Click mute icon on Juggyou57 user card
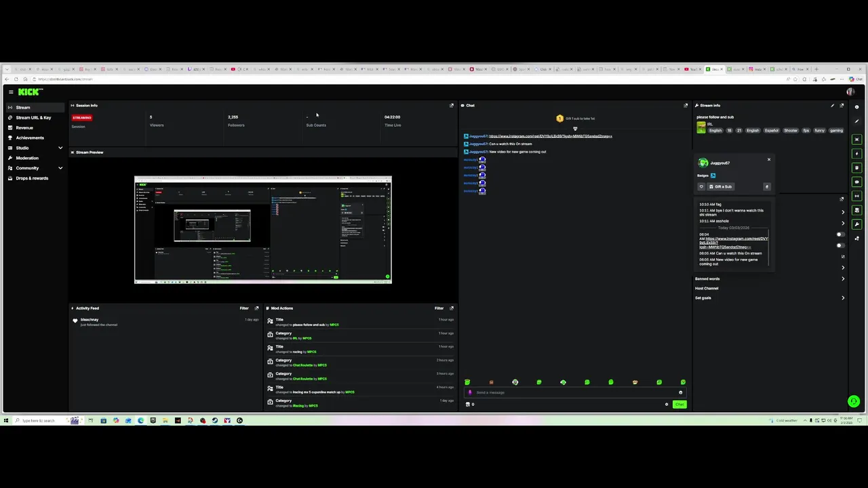Screen dimensions: 868x488 tap(767, 186)
